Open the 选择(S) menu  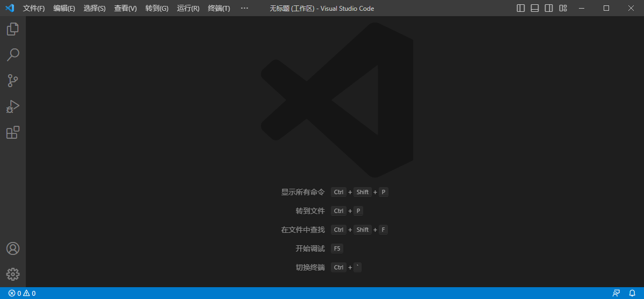95,8
